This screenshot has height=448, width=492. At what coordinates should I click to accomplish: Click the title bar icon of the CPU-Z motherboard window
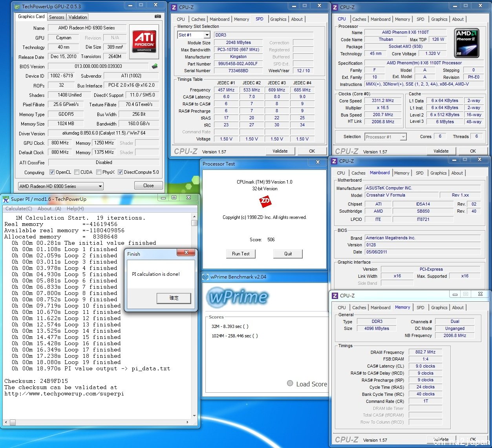click(334, 161)
